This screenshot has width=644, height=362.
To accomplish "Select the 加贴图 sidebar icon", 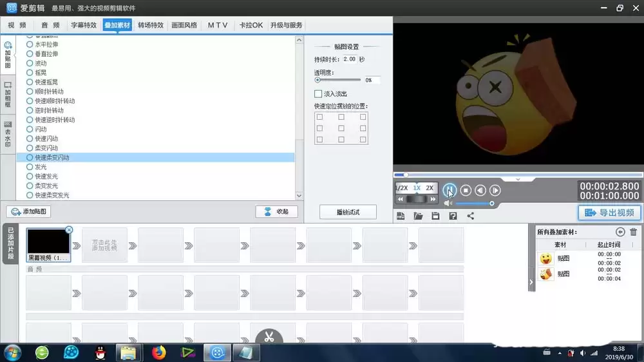I will (8, 55).
